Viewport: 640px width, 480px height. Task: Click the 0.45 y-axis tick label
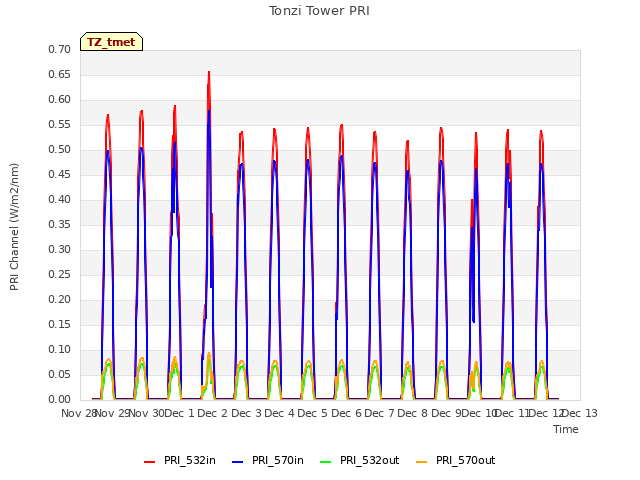pyautogui.click(x=60, y=174)
